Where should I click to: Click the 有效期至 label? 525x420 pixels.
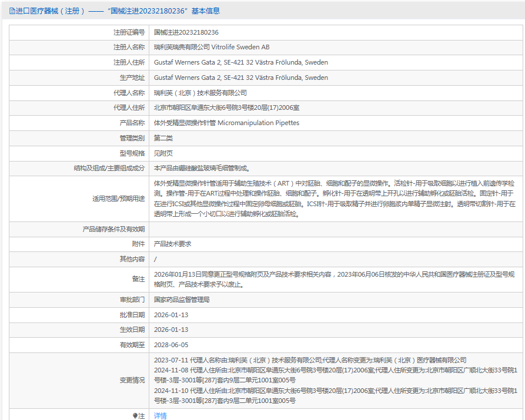[x=132, y=345]
